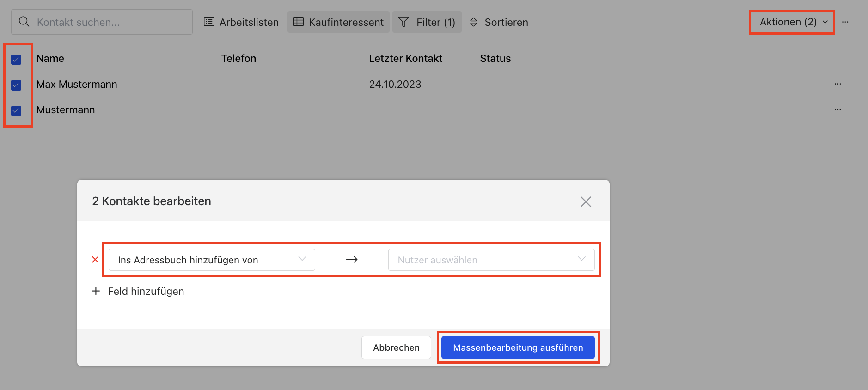The height and width of the screenshot is (390, 868).
Task: Click the Kaufinteressent table view button
Action: pyautogui.click(x=338, y=22)
